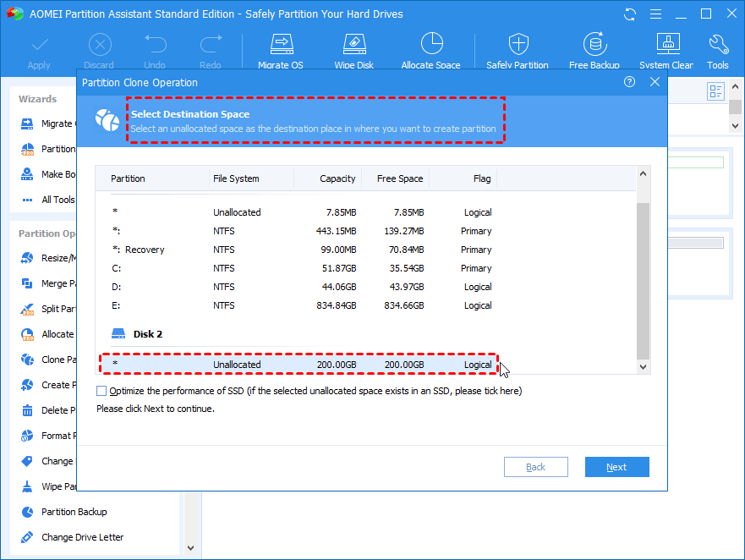Click the Next button
Image resolution: width=745 pixels, height=560 pixels.
click(x=616, y=467)
